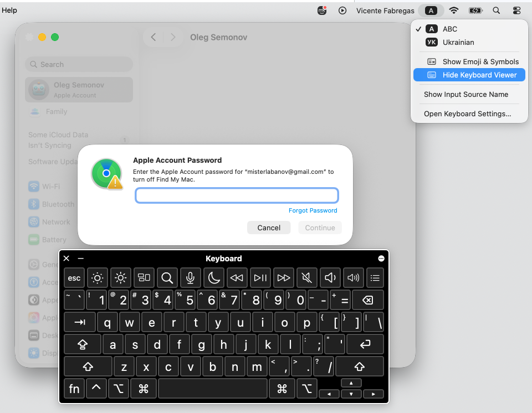The width and height of the screenshot is (532, 413).
Task: Click brightness up key on Keyboard Viewer
Action: click(120, 278)
